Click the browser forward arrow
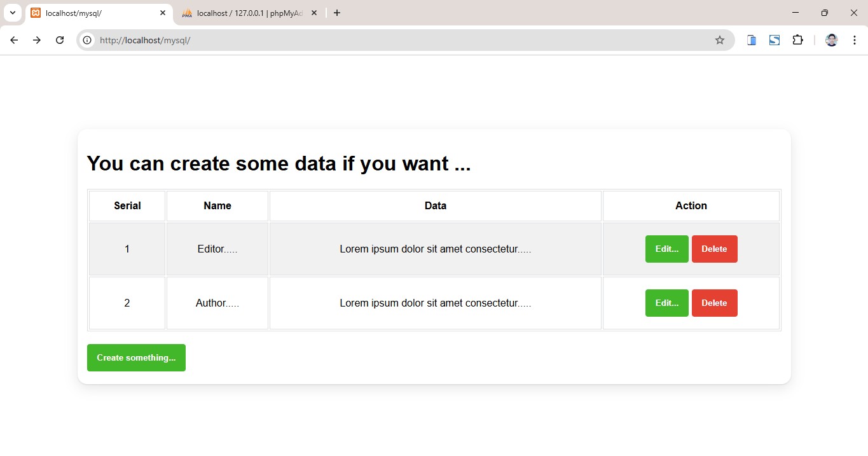The width and height of the screenshot is (868, 456). pos(37,40)
